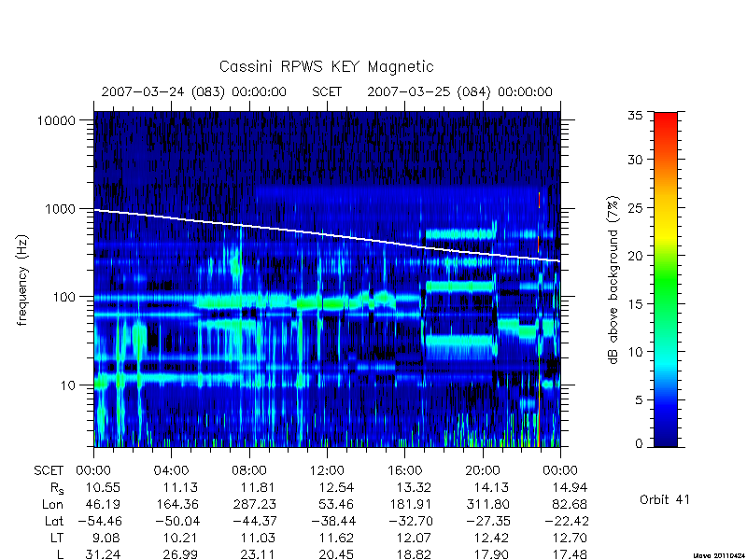Click the SCET label above the plot
The width and height of the screenshot is (747, 560).
327,91
